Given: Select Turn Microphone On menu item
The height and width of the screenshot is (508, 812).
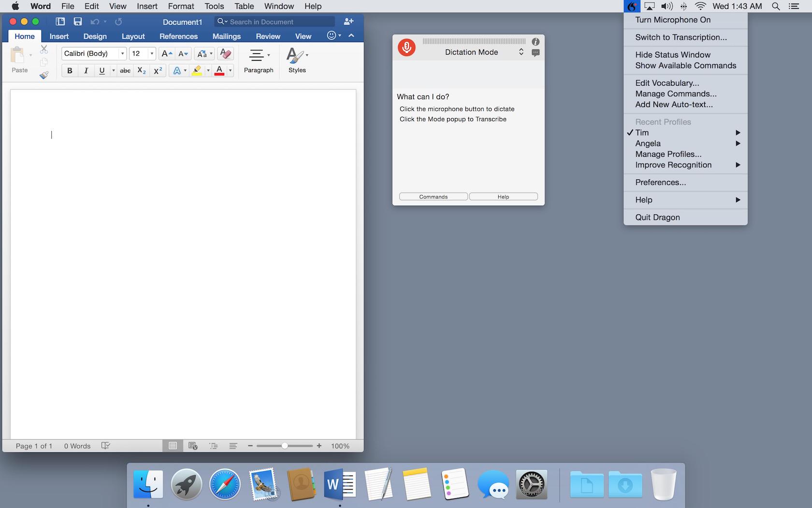Looking at the screenshot, I should pyautogui.click(x=673, y=20).
